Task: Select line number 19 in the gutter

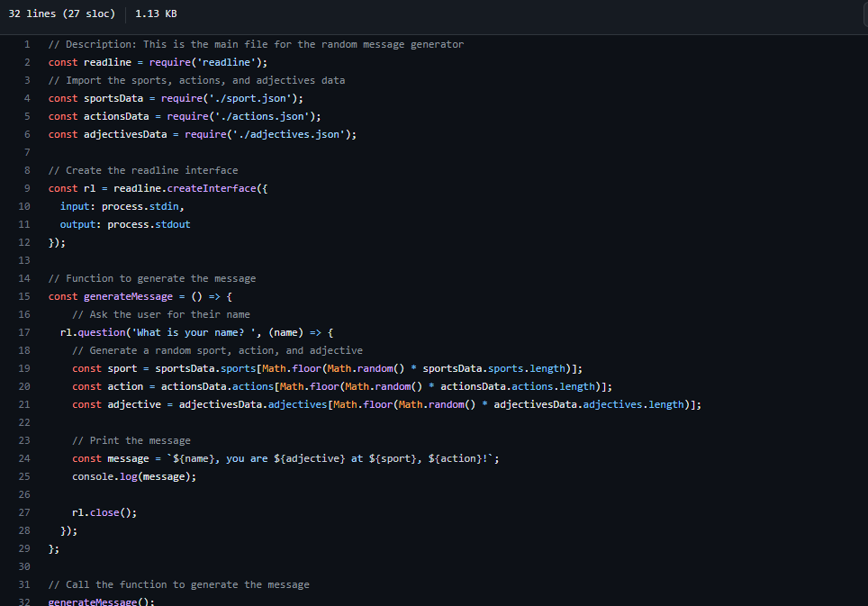Action: pyautogui.click(x=24, y=368)
